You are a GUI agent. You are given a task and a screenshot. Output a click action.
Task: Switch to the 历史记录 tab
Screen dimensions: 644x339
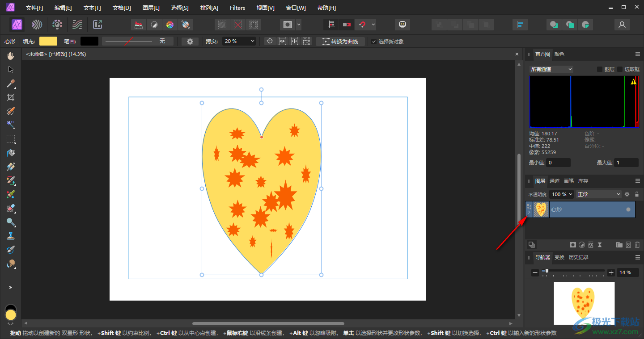click(578, 257)
